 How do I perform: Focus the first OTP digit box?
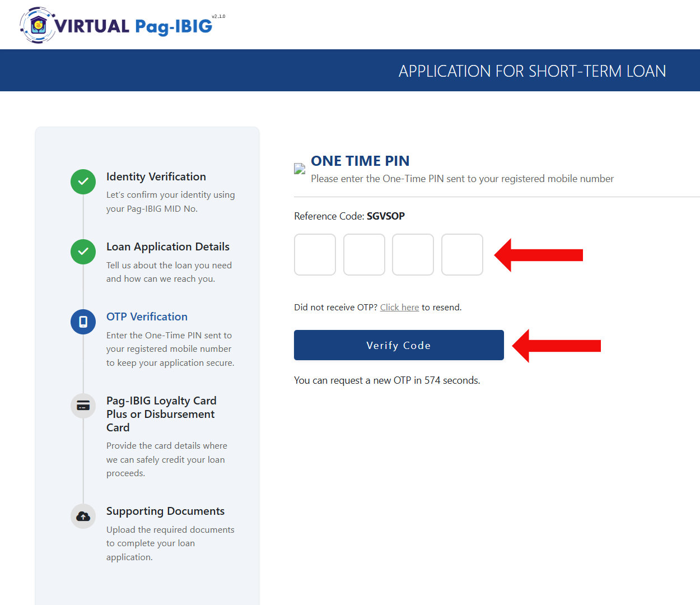click(315, 254)
